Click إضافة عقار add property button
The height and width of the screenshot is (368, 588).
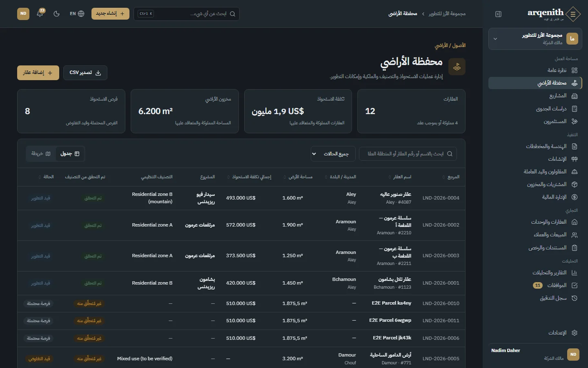[38, 73]
